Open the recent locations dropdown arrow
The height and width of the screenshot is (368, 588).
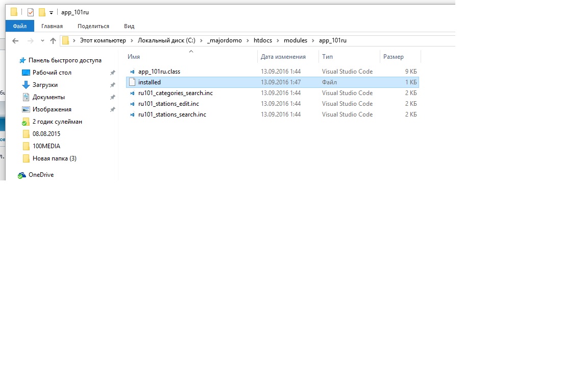coord(42,40)
